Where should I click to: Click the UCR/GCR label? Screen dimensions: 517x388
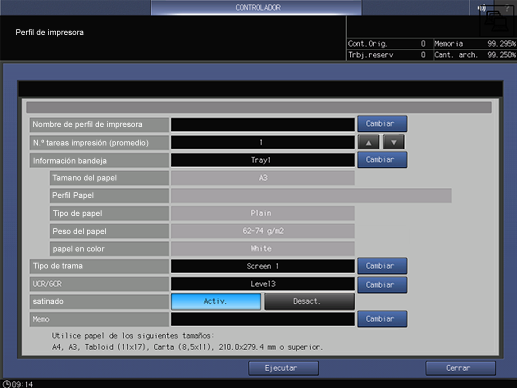point(99,284)
